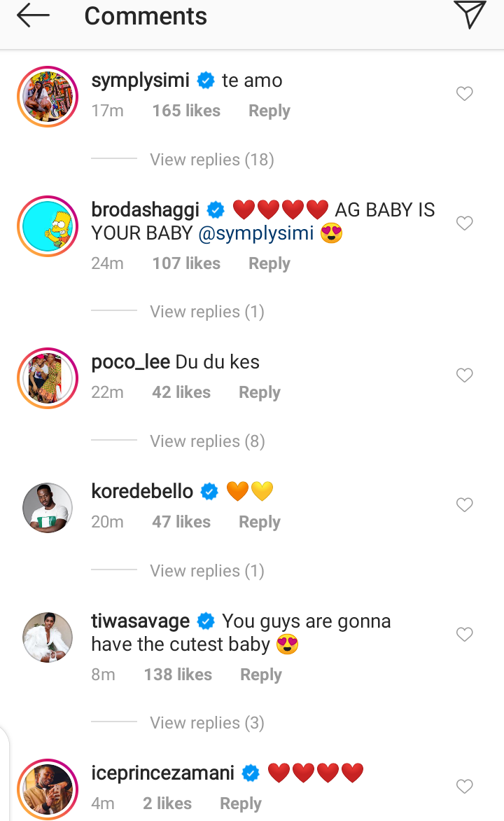Open direct share paper plane icon
The width and height of the screenshot is (504, 821).
pos(469,15)
